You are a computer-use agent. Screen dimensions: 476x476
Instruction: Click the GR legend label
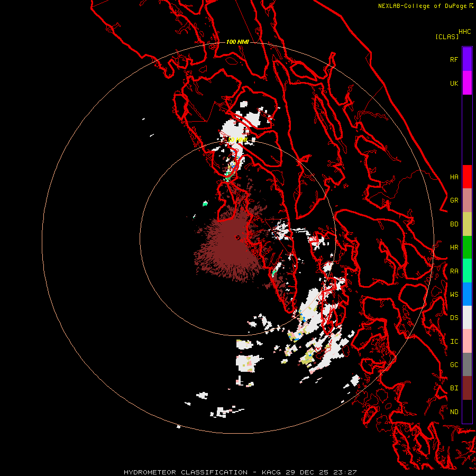tap(454, 200)
